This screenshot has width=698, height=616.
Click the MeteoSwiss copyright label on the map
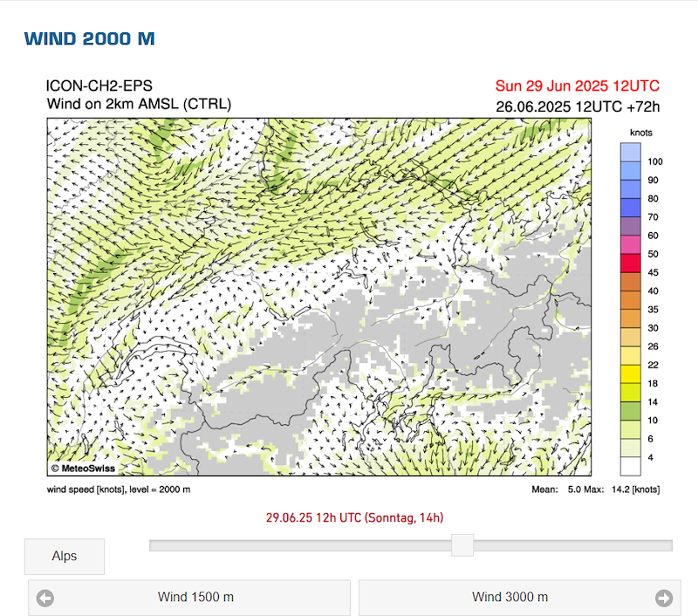83,469
